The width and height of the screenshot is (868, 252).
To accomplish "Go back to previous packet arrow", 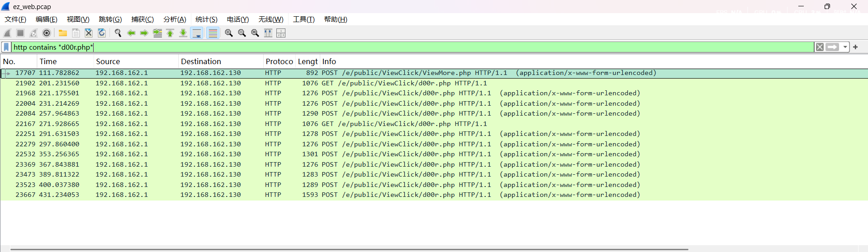I will coord(131,33).
